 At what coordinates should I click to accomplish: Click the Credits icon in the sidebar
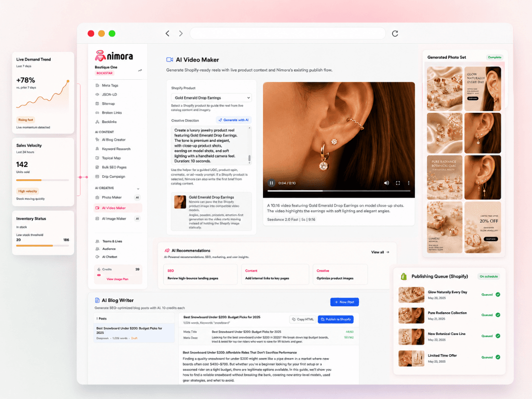pos(99,269)
